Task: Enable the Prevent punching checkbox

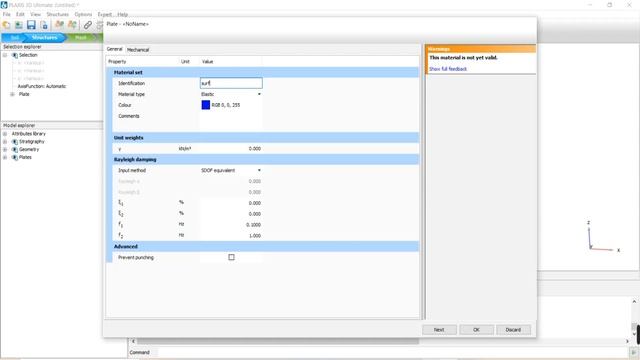Action: point(231,257)
